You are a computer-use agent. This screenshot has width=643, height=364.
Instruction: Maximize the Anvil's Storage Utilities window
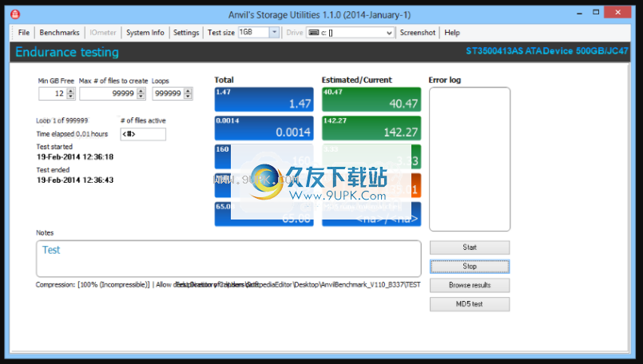click(596, 12)
